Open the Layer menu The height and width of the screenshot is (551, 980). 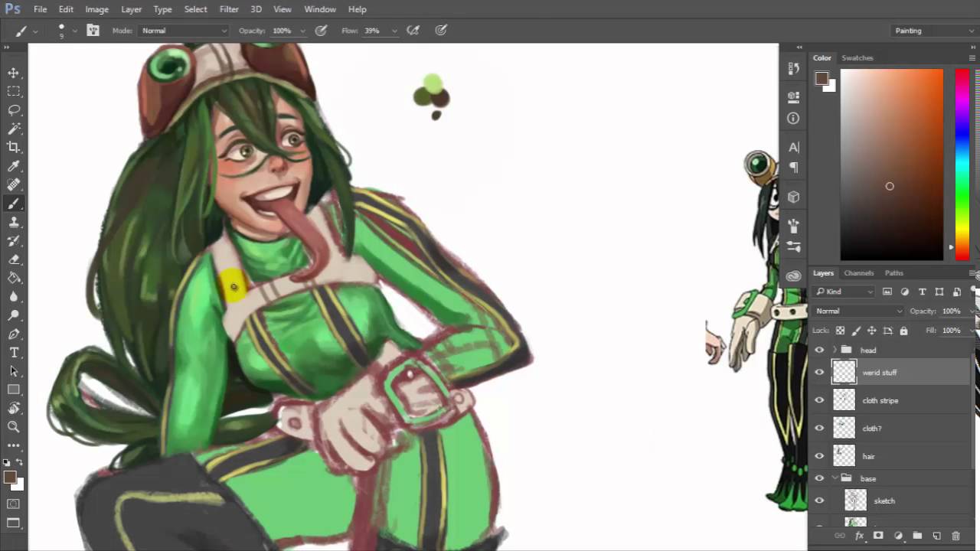[131, 9]
